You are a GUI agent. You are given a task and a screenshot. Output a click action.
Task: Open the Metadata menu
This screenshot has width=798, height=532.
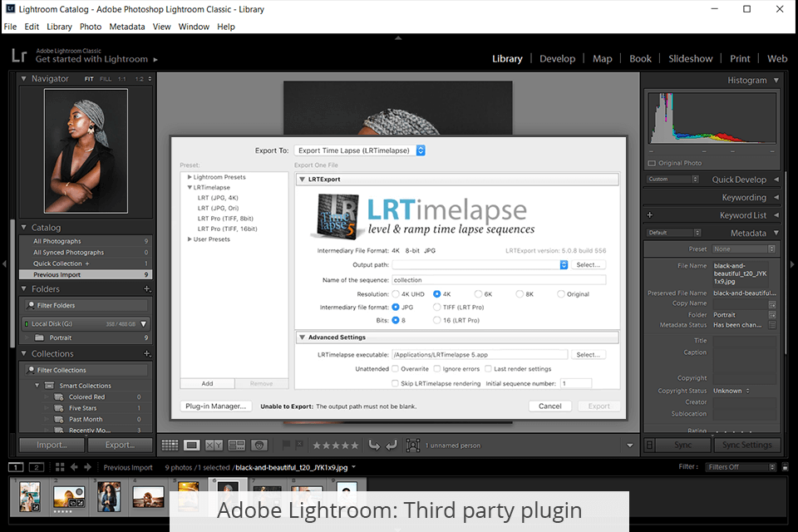pos(126,27)
